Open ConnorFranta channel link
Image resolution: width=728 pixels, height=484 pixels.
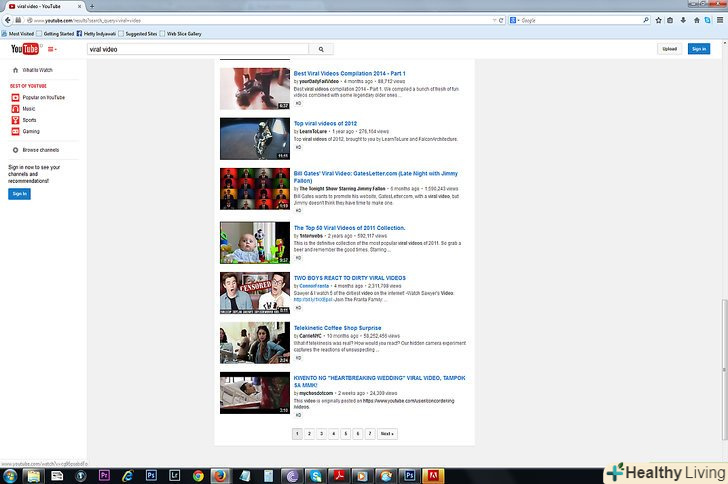[314, 286]
